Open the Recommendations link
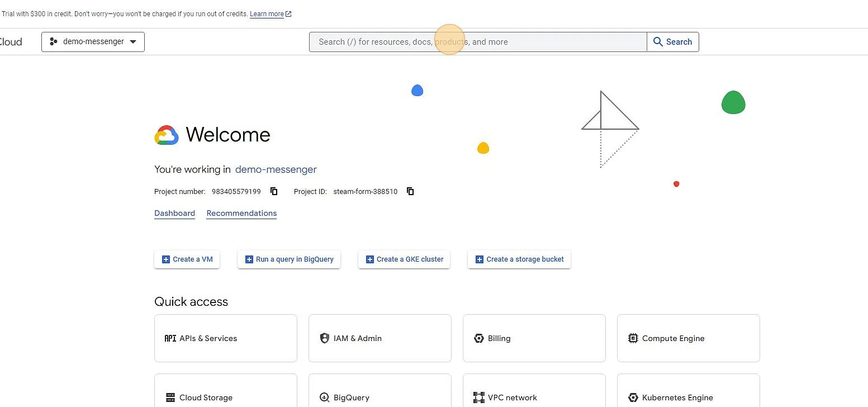Screen dimensions: 868x407 coord(241,213)
